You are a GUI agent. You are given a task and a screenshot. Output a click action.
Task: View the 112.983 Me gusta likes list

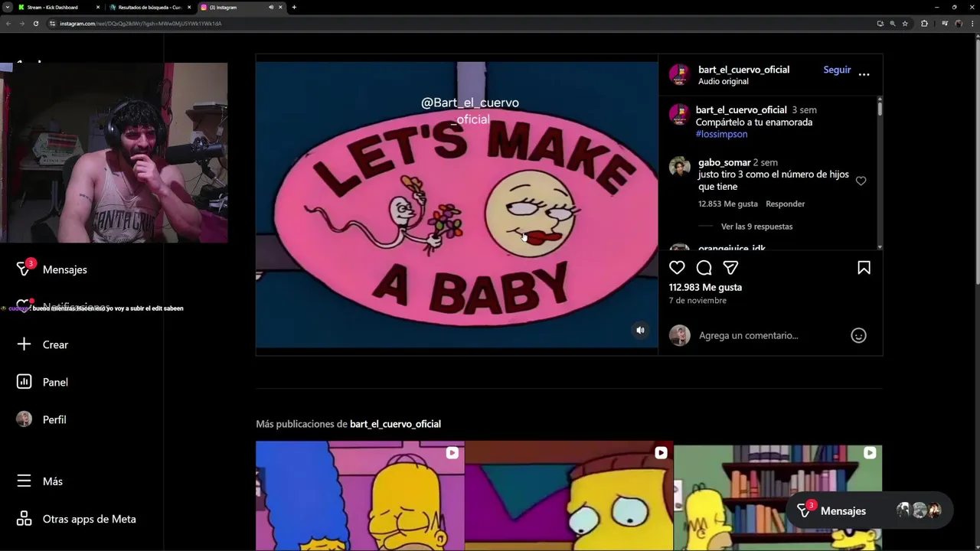[x=705, y=287]
